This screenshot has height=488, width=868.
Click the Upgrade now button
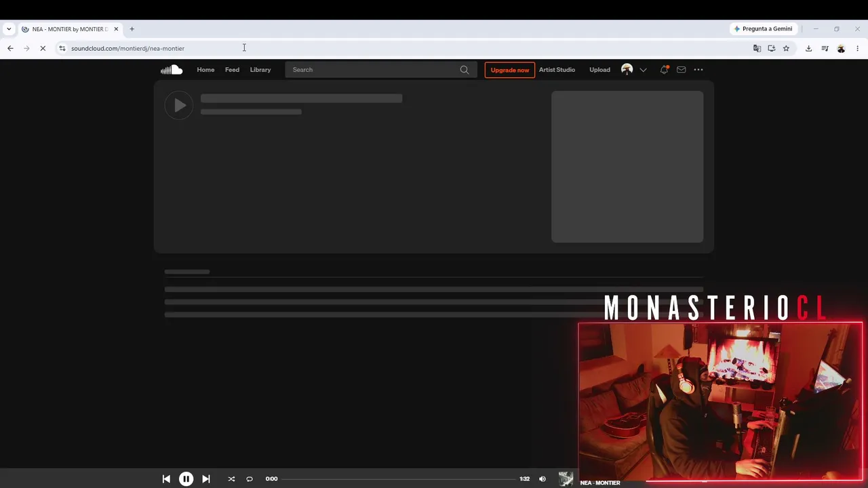[509, 70]
